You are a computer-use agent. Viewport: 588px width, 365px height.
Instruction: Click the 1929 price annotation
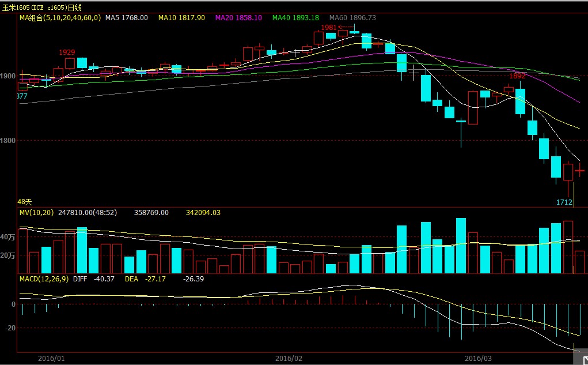[x=67, y=52]
